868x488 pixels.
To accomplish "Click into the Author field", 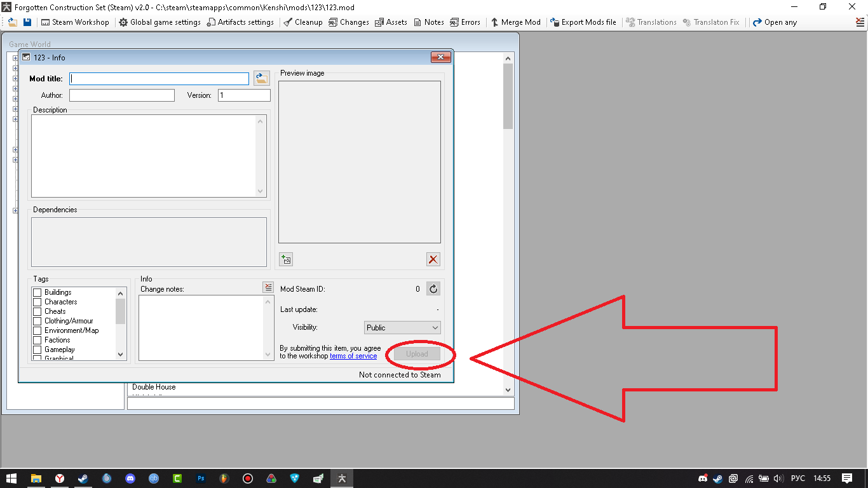I will (x=122, y=95).
